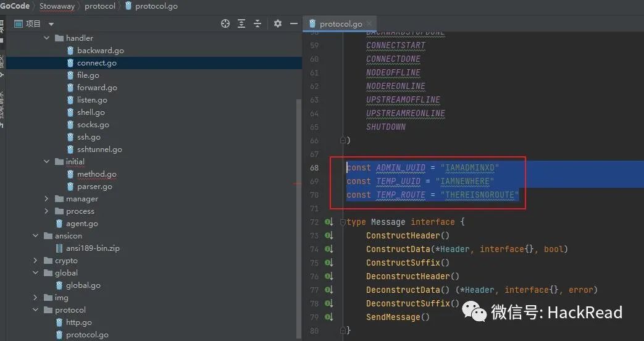Click Stowaway in the breadcrumb path
This screenshot has height=341, width=644.
tap(57, 6)
